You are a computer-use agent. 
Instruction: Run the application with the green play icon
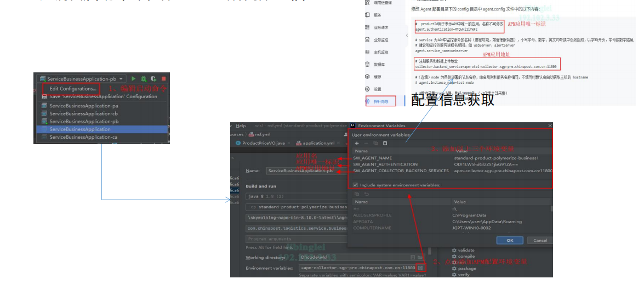tap(133, 79)
